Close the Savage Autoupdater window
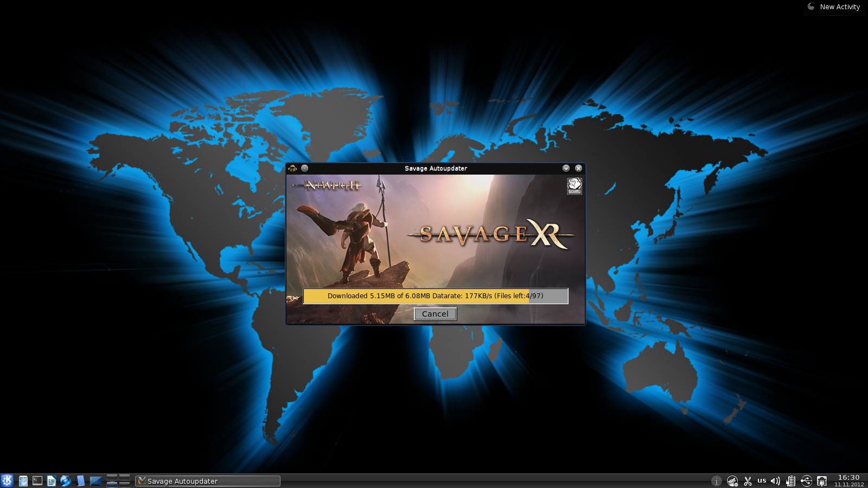The height and width of the screenshot is (488, 868). [578, 169]
